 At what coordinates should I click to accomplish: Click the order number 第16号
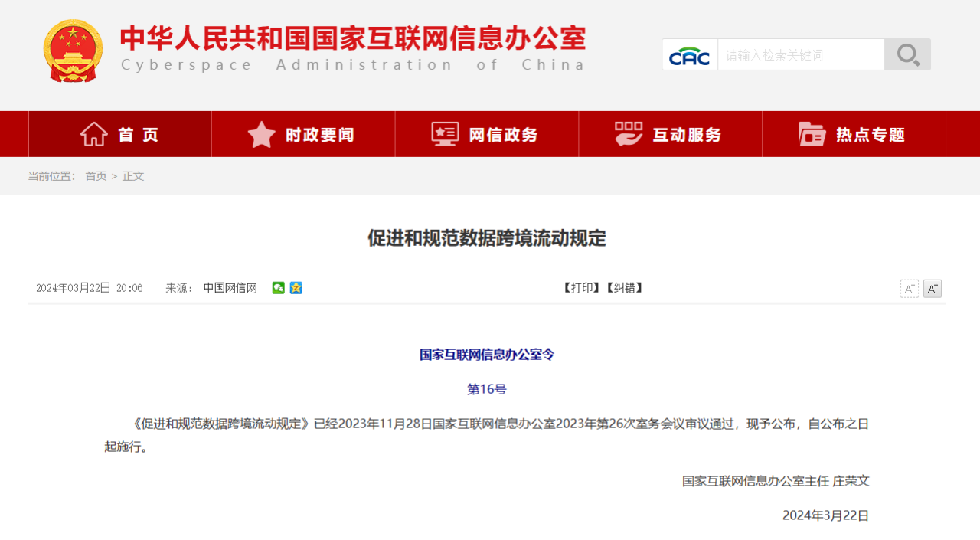point(487,389)
